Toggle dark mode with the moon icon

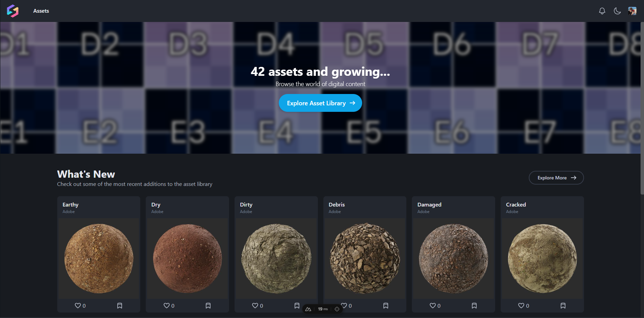coord(617,11)
